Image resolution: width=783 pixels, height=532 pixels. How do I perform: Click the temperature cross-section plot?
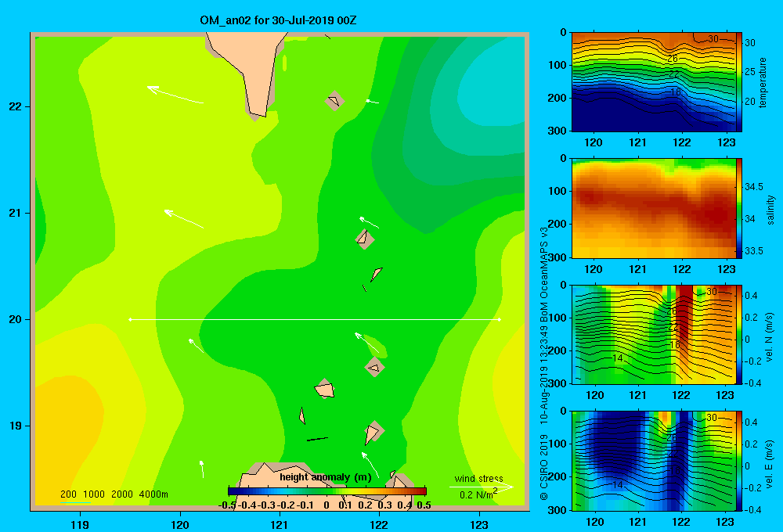click(x=654, y=82)
